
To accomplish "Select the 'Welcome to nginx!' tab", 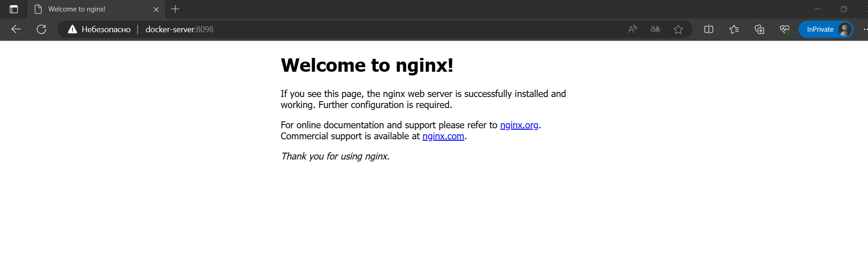I will pos(96,9).
